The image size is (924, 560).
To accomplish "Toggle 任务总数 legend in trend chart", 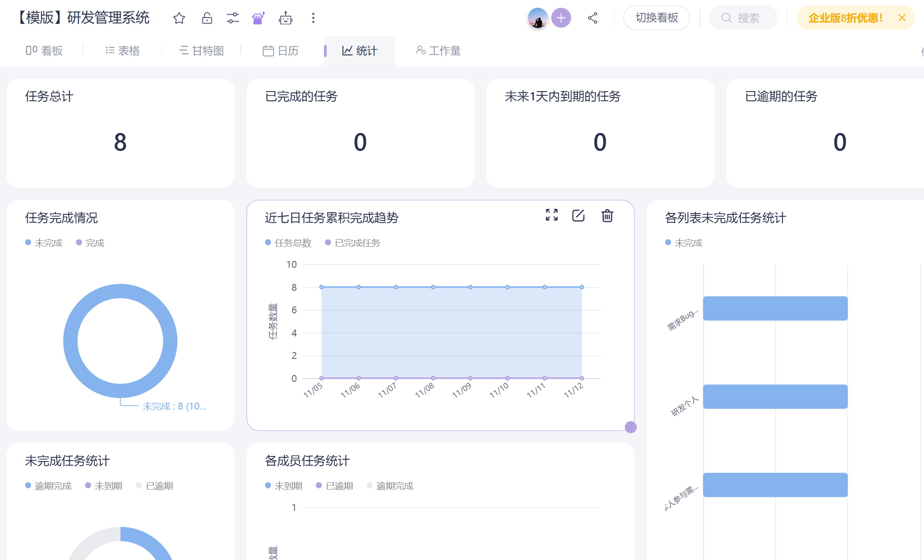I will pyautogui.click(x=289, y=242).
